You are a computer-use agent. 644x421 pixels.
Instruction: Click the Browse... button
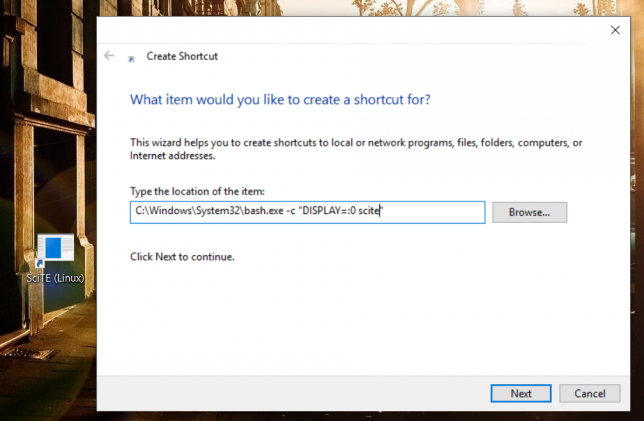click(x=529, y=212)
